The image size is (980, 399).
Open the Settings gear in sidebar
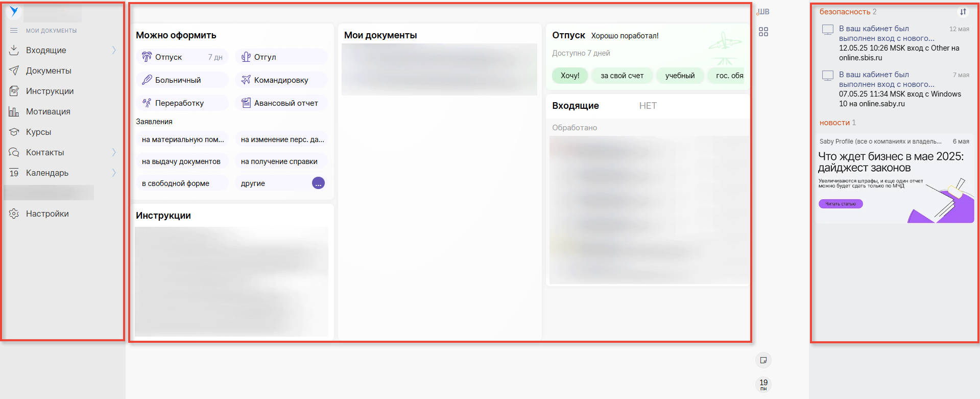14,214
